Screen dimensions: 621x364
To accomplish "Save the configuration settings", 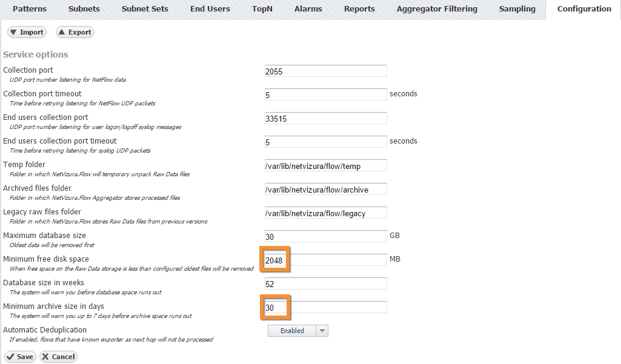I will click(x=20, y=357).
